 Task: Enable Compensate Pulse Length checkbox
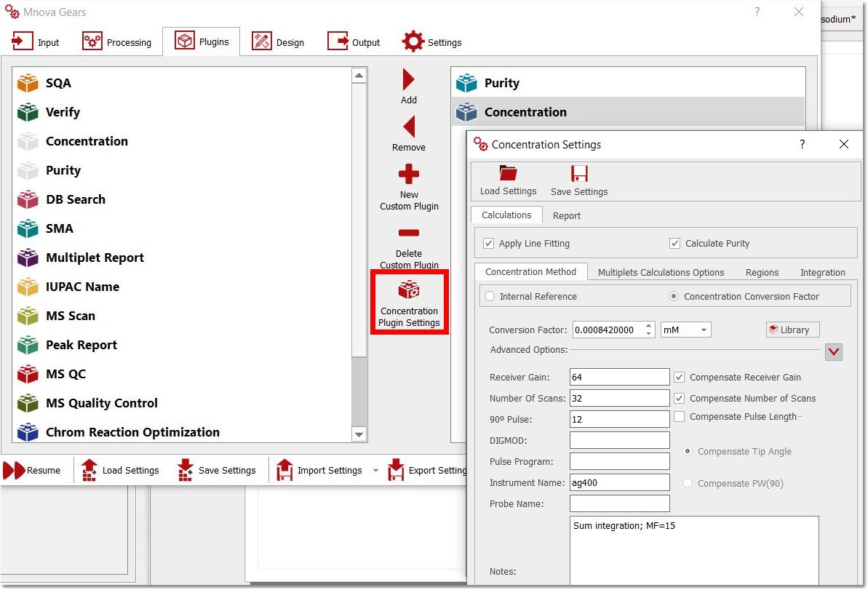[x=680, y=417]
